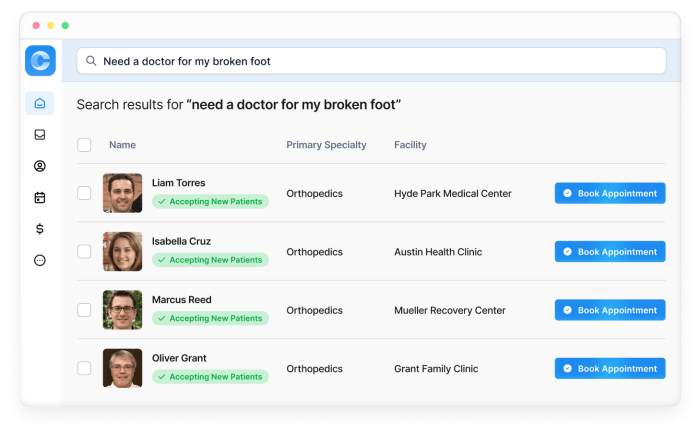The image size is (700, 433).
Task: Open the calendar sidebar icon
Action: point(40,197)
